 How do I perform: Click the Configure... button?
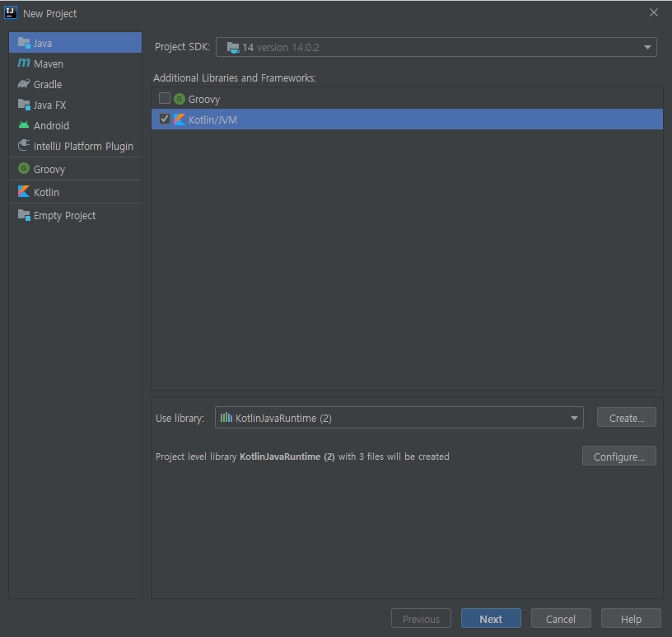pyautogui.click(x=618, y=456)
